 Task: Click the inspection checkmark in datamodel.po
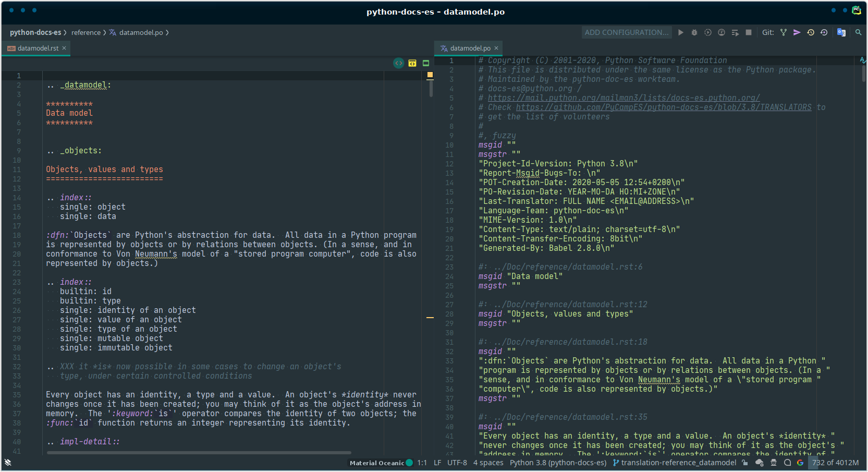[863, 60]
